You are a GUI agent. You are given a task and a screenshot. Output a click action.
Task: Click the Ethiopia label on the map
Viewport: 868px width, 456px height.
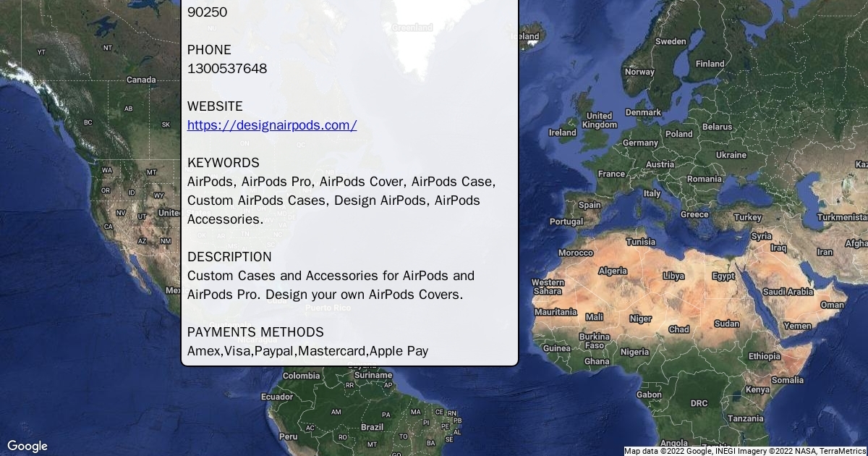click(x=765, y=356)
